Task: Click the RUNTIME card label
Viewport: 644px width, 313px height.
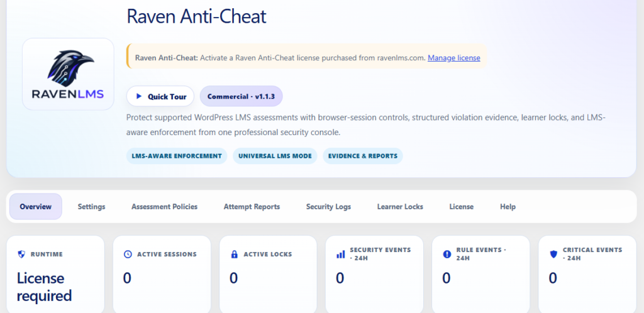Action: (47, 255)
